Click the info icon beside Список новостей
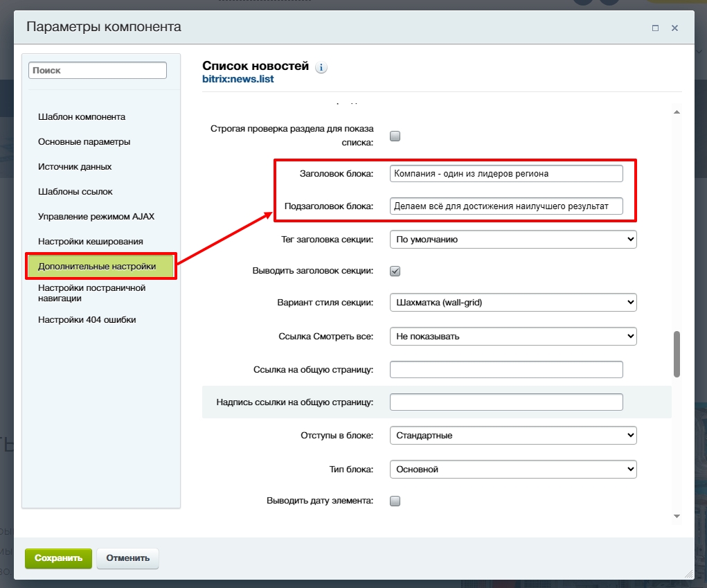The image size is (707, 588). tap(321, 67)
